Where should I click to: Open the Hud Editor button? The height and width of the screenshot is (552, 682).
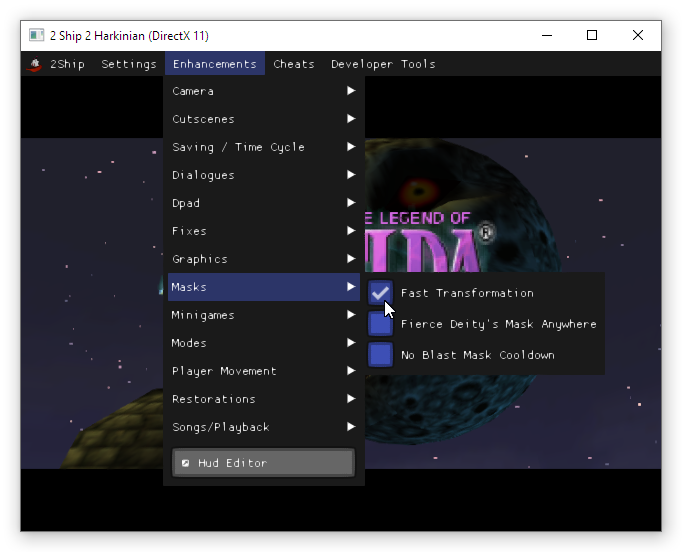[x=264, y=462]
